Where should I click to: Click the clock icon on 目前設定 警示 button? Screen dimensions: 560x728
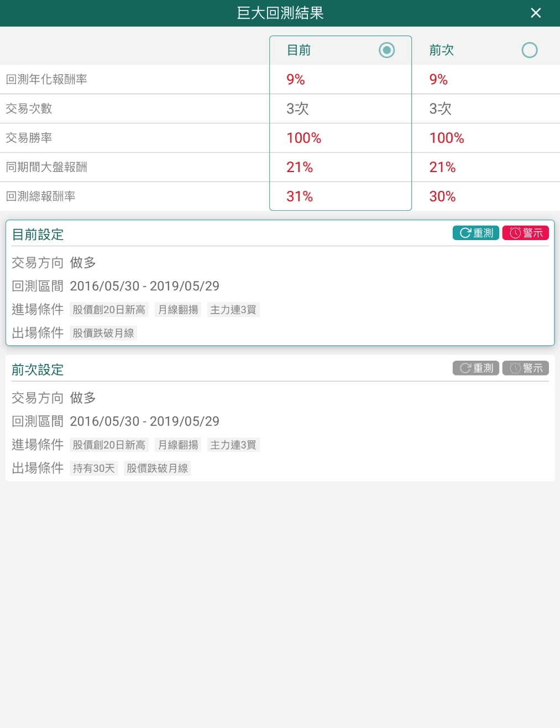pos(514,233)
